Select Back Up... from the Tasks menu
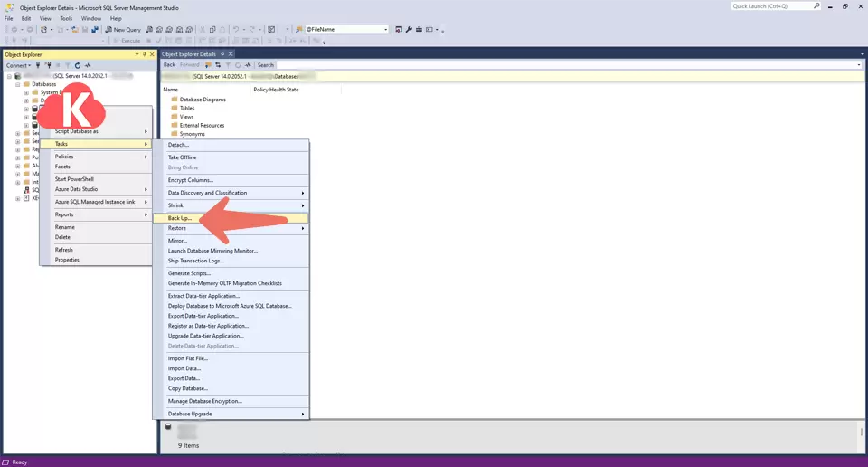Viewport: 868px width, 467px height. (180, 218)
